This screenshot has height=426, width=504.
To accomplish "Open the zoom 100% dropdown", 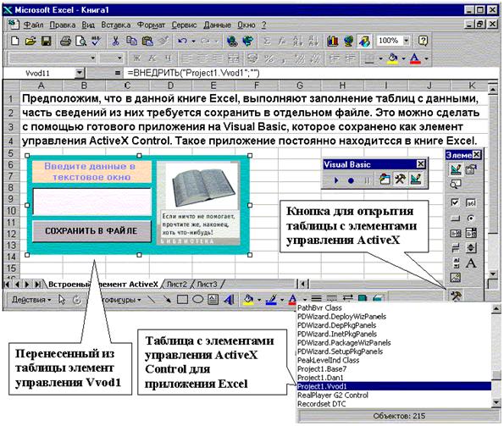I will point(407,41).
